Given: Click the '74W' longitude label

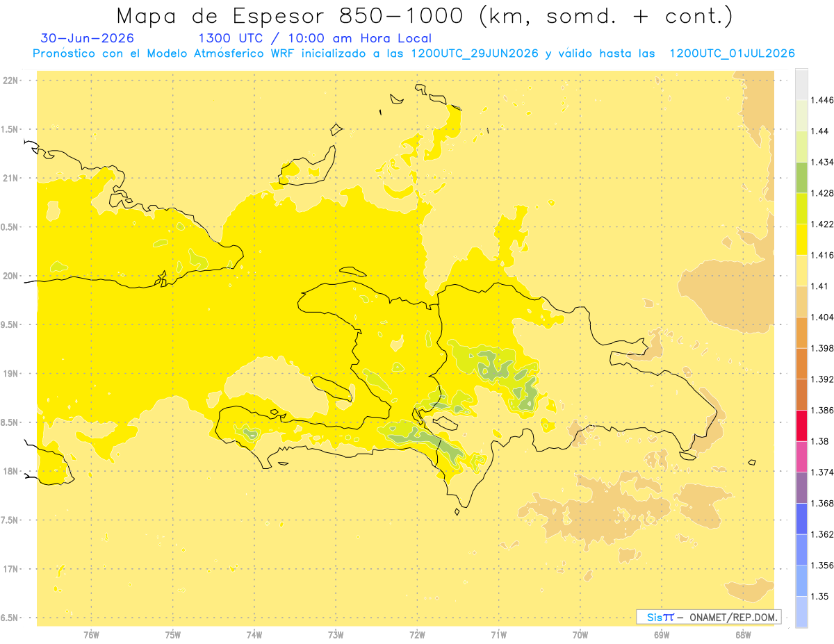Looking at the screenshot, I should click(x=254, y=636).
